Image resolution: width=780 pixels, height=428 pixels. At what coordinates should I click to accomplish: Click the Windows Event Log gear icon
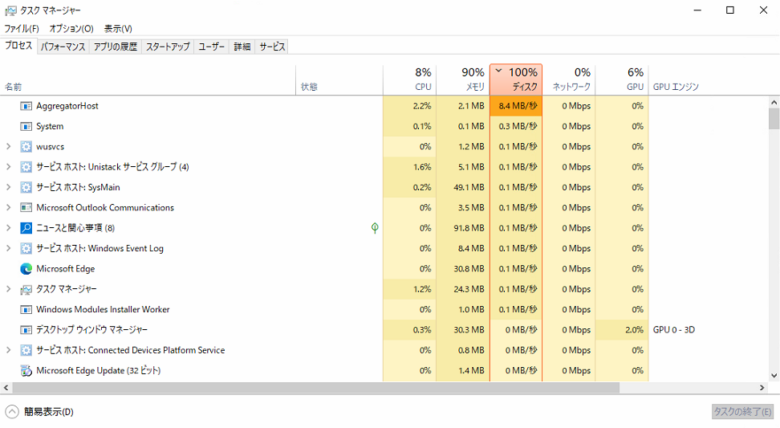pyautogui.click(x=26, y=248)
